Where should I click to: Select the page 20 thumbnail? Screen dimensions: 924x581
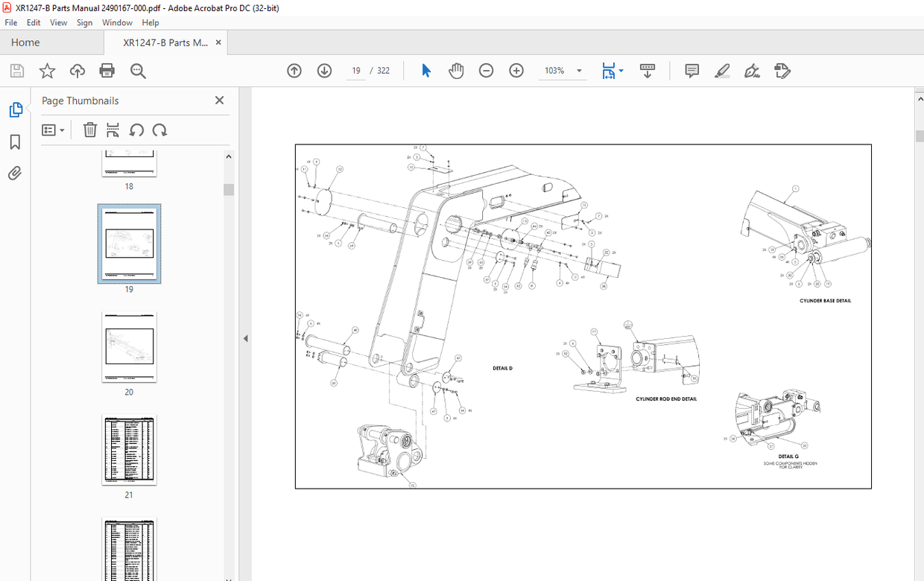coord(129,347)
